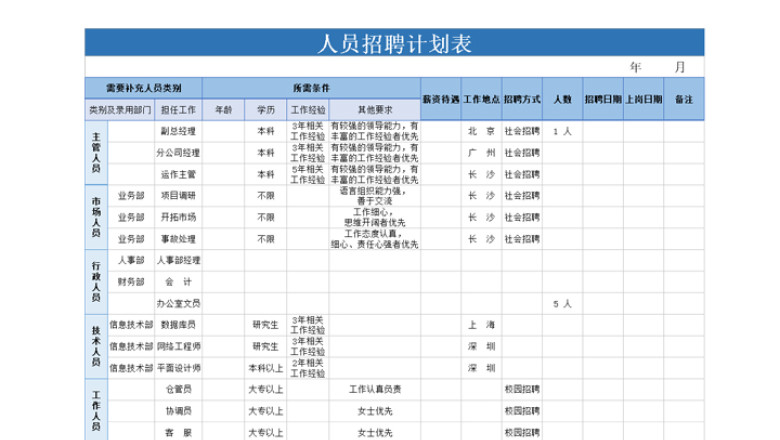Click the 事故处理 job cell
This screenshot has width=780, height=440.
178,239
